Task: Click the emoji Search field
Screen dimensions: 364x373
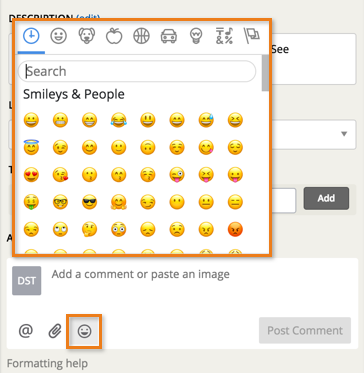Action: click(x=137, y=71)
